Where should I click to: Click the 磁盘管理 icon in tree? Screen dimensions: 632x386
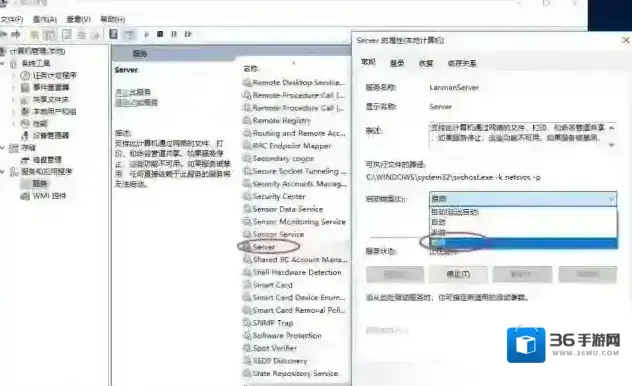tap(25, 160)
